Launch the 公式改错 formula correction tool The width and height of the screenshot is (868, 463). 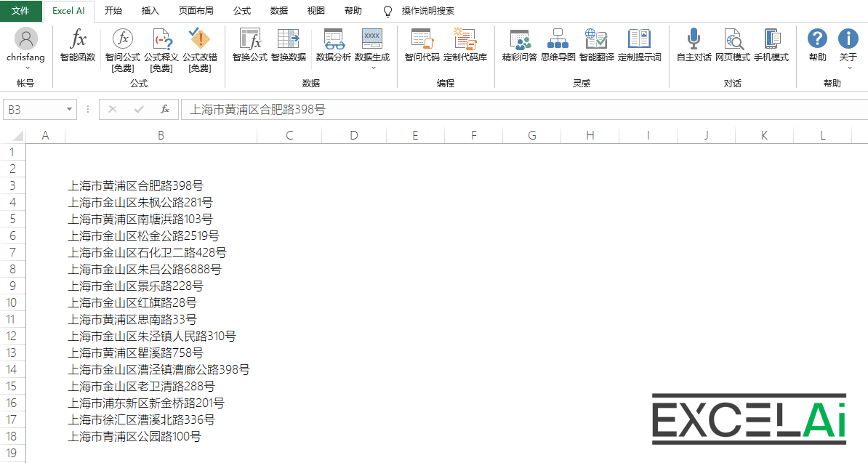200,49
